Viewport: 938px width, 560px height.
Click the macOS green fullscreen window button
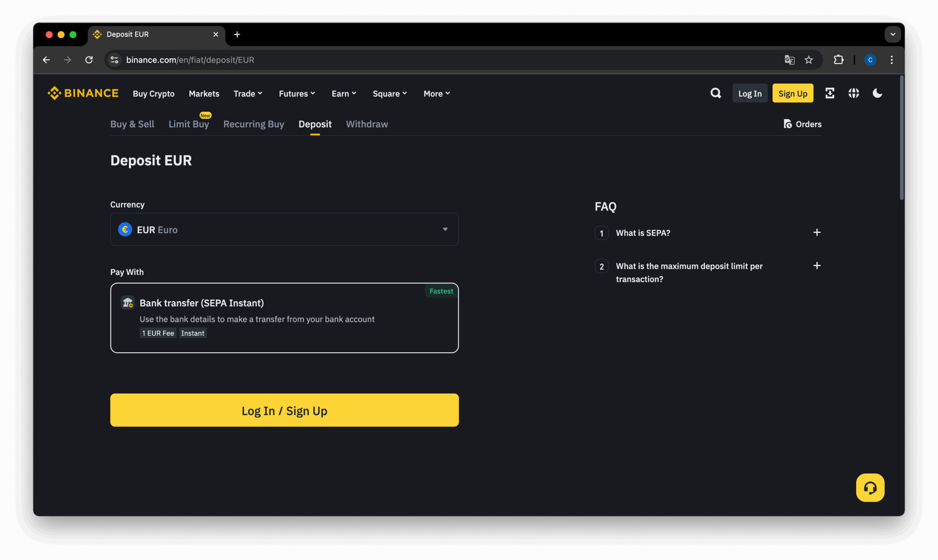73,34
